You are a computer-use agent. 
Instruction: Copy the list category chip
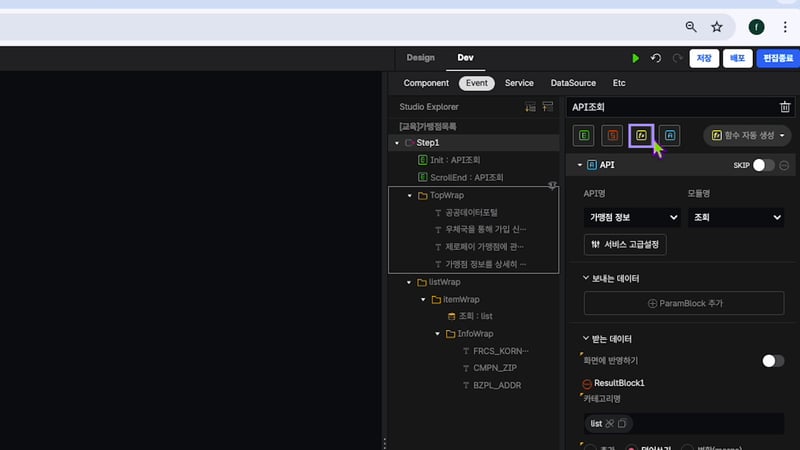point(622,423)
